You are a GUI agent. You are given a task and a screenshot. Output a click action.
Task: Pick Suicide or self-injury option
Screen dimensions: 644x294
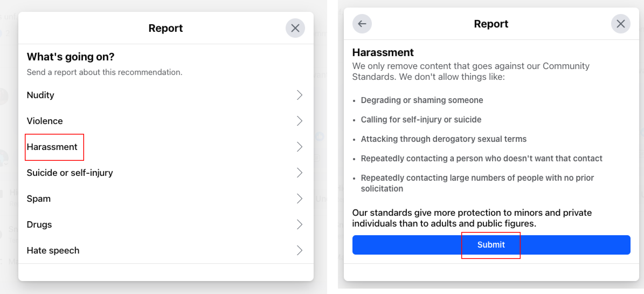pyautogui.click(x=166, y=173)
